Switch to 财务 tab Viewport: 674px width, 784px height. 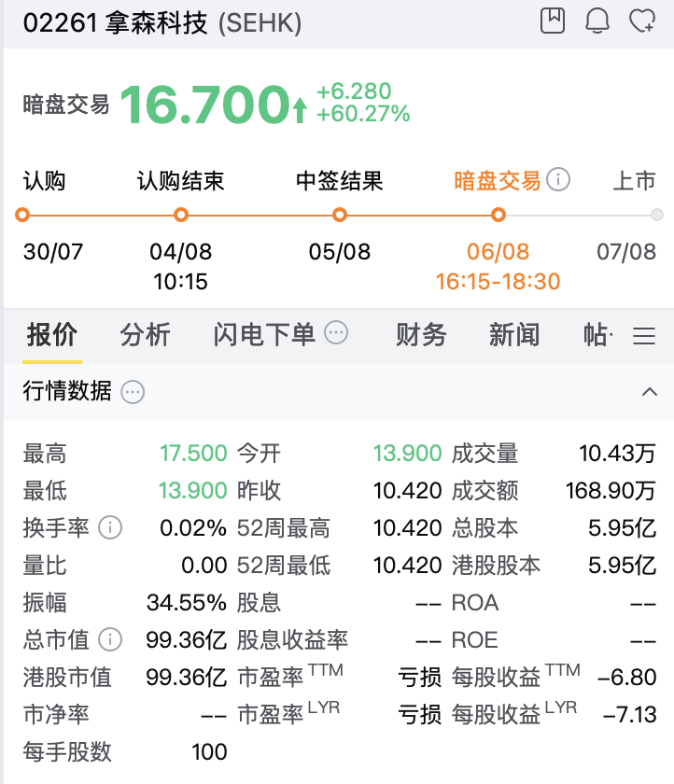(x=421, y=334)
